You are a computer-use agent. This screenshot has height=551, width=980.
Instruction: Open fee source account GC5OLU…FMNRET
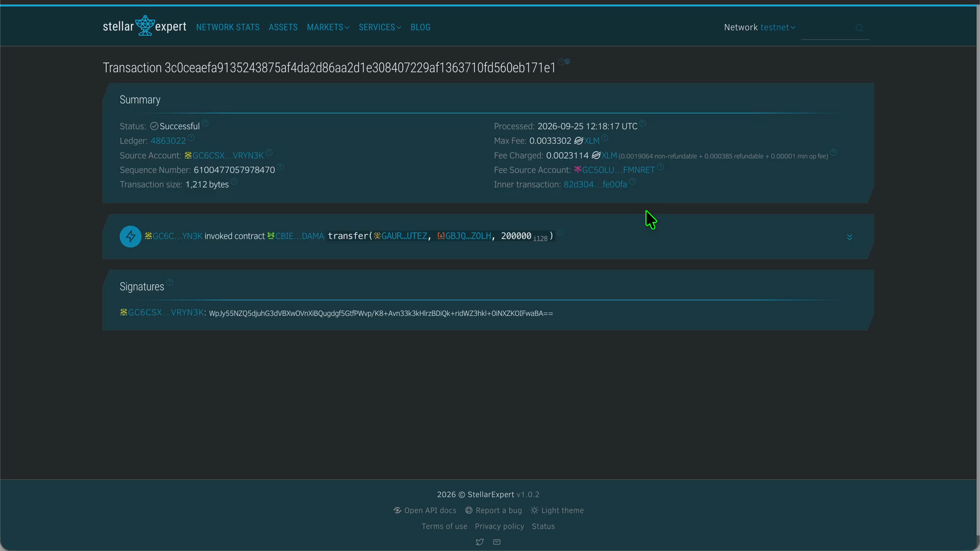(614, 170)
